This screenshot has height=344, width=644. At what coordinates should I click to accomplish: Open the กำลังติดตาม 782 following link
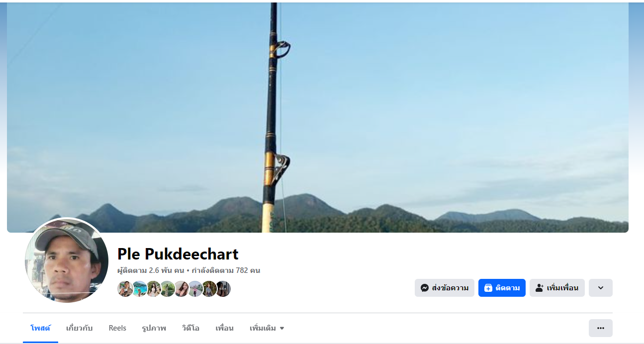pyautogui.click(x=226, y=270)
